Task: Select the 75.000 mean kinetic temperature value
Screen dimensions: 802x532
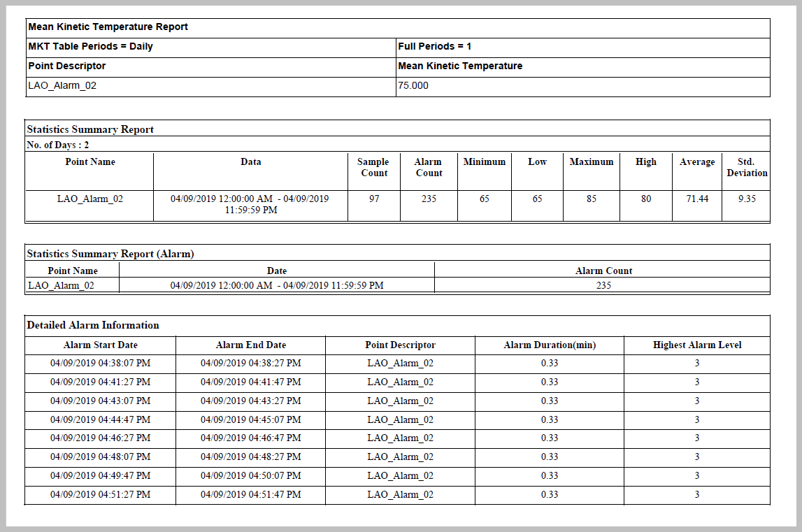Action: click(413, 86)
